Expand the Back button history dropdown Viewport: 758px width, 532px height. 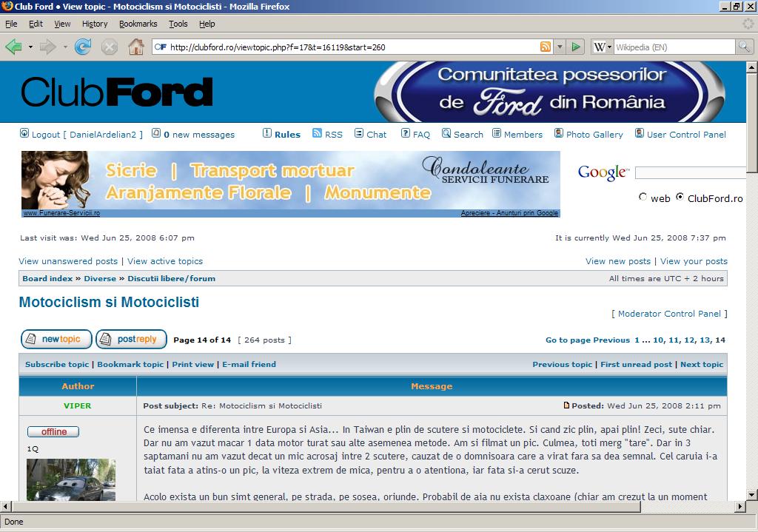coord(30,47)
